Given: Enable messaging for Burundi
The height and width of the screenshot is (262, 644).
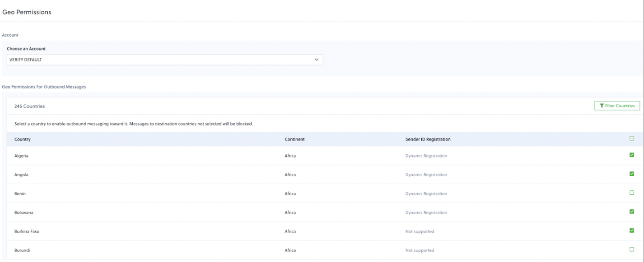Looking at the screenshot, I should point(632,249).
